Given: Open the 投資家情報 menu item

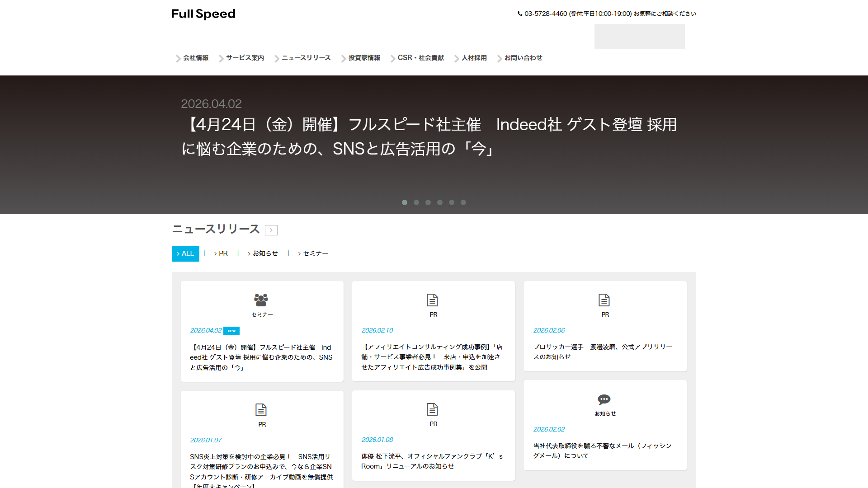Looking at the screenshot, I should [364, 58].
